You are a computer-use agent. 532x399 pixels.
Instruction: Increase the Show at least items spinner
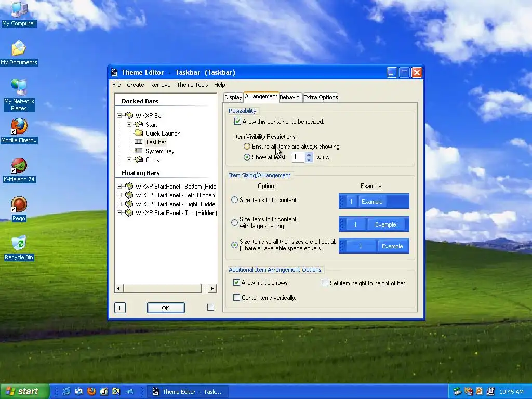(309, 155)
